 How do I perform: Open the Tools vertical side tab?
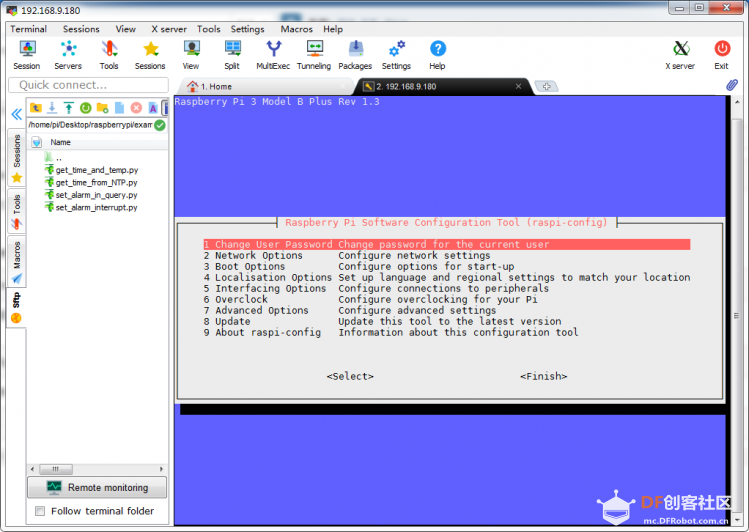click(17, 212)
